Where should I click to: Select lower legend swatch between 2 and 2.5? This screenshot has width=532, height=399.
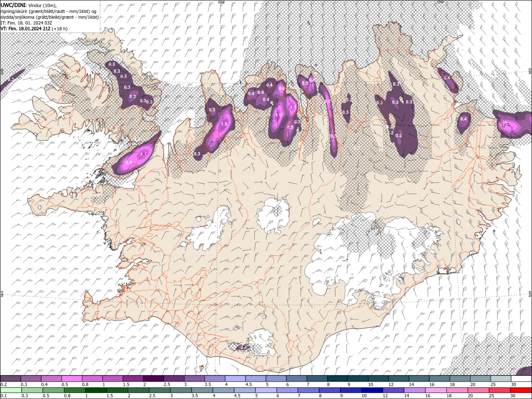(x=138, y=390)
